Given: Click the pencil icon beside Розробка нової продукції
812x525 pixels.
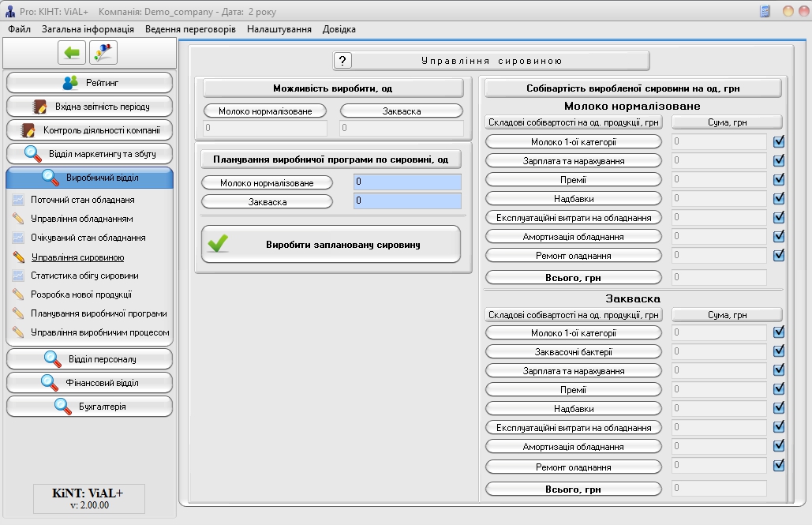Looking at the screenshot, I should [x=19, y=294].
